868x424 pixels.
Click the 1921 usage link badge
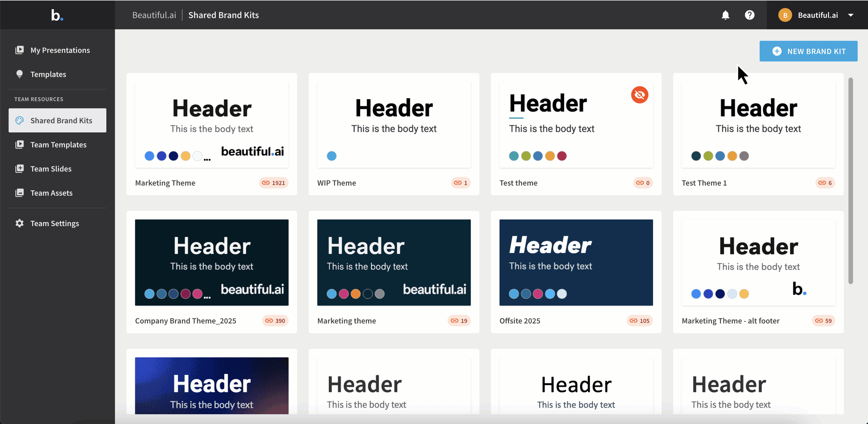pos(273,183)
